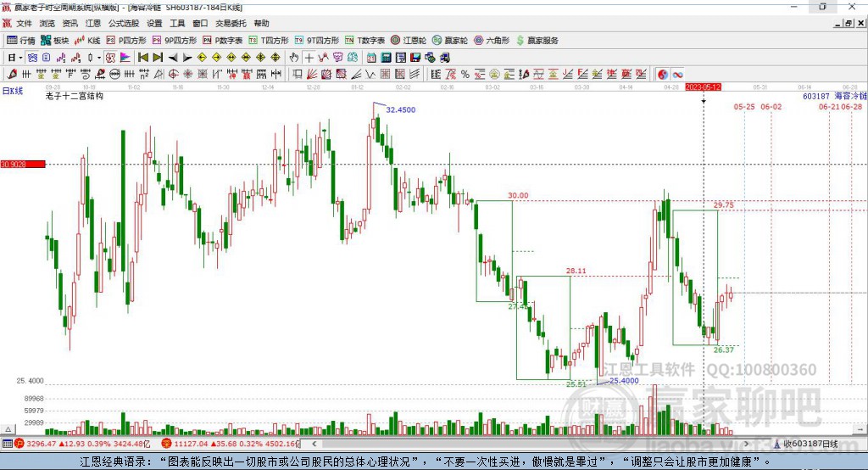The image size is (868, 470).
Task: Open the 工具 menu
Action: tap(177, 23)
